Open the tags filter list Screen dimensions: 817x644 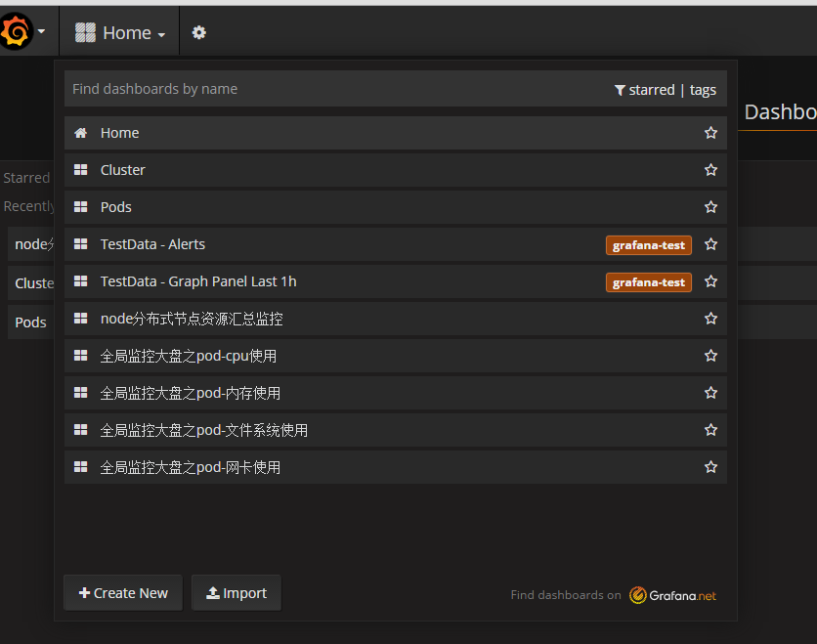(x=703, y=90)
